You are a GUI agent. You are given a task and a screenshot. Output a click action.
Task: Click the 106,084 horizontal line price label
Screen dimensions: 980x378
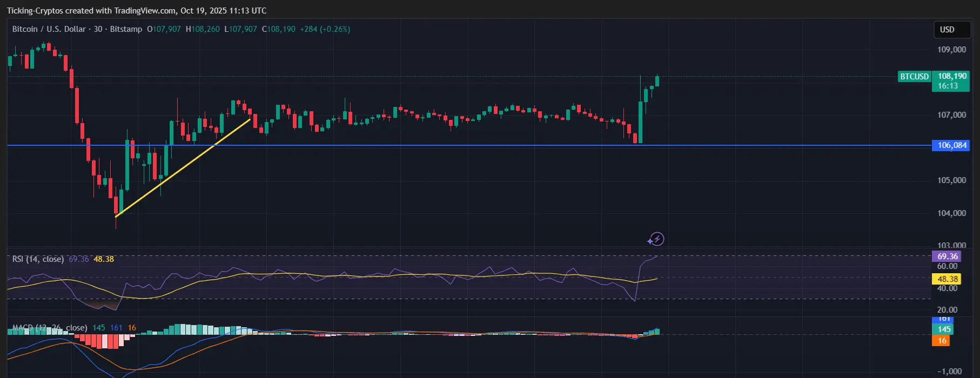click(951, 145)
